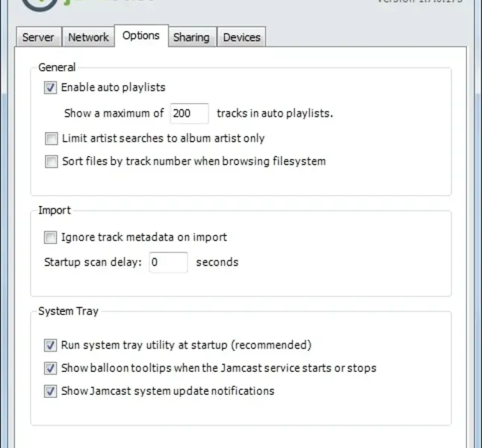482x448 pixels.
Task: Click the Startup scan delay label
Action: click(x=93, y=262)
